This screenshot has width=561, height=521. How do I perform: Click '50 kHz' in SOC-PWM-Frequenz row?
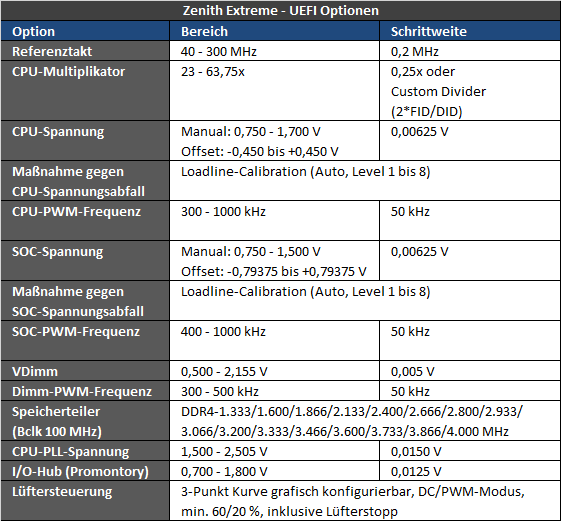click(410, 331)
